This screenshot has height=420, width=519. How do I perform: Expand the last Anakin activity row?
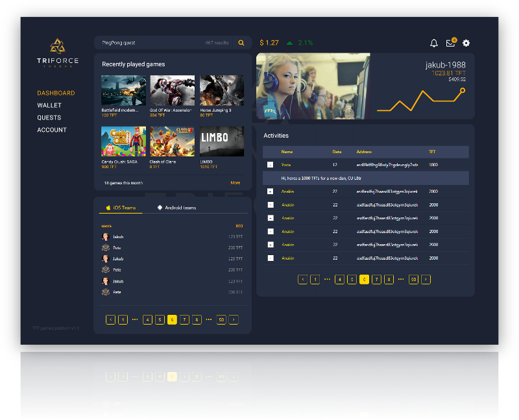[x=271, y=258]
